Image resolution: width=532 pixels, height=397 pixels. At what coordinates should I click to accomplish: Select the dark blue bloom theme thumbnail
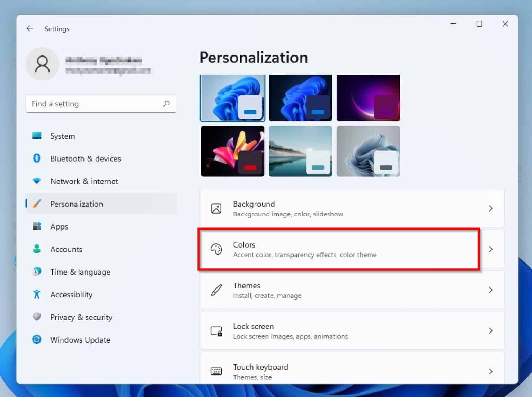(x=300, y=98)
